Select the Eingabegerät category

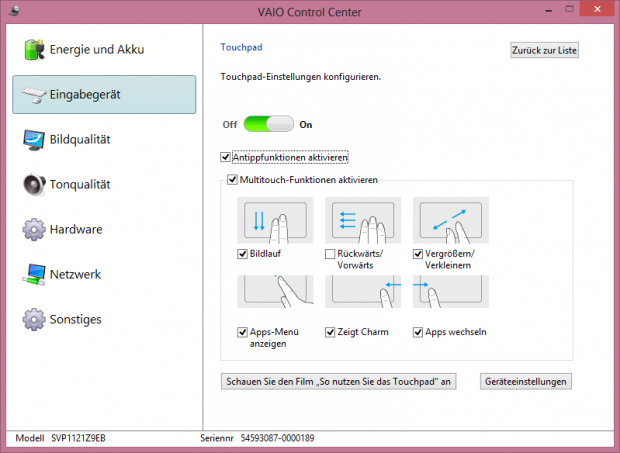coord(104,95)
